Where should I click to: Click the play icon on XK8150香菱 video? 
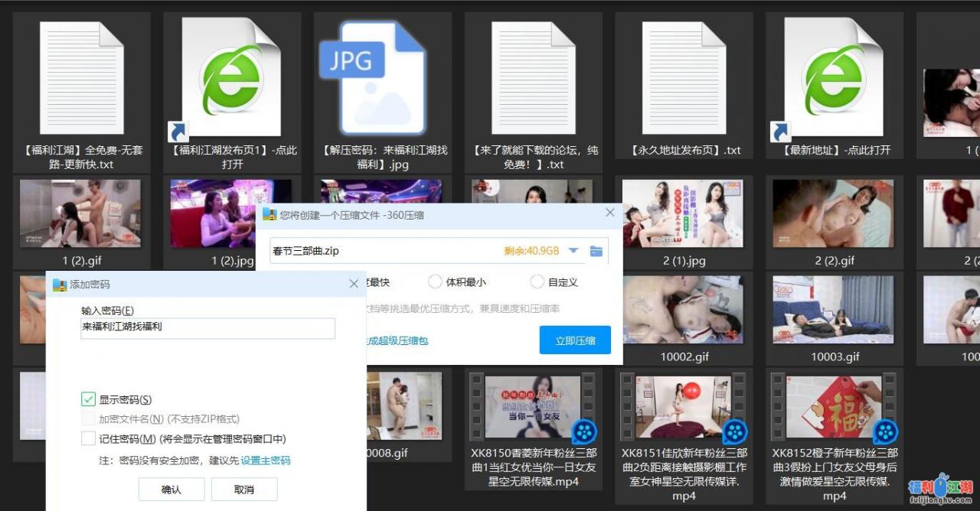point(584,432)
